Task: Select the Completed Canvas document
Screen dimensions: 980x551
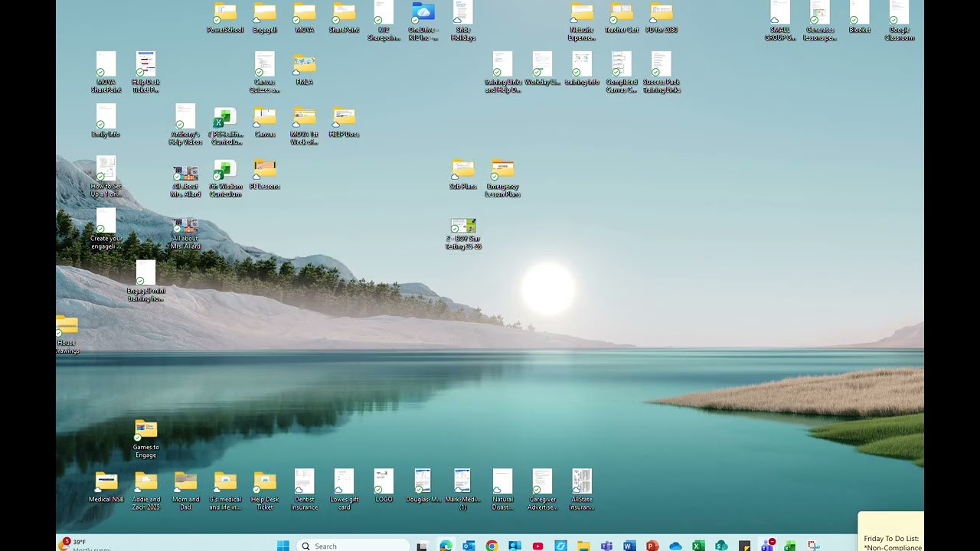Action: 622,72
